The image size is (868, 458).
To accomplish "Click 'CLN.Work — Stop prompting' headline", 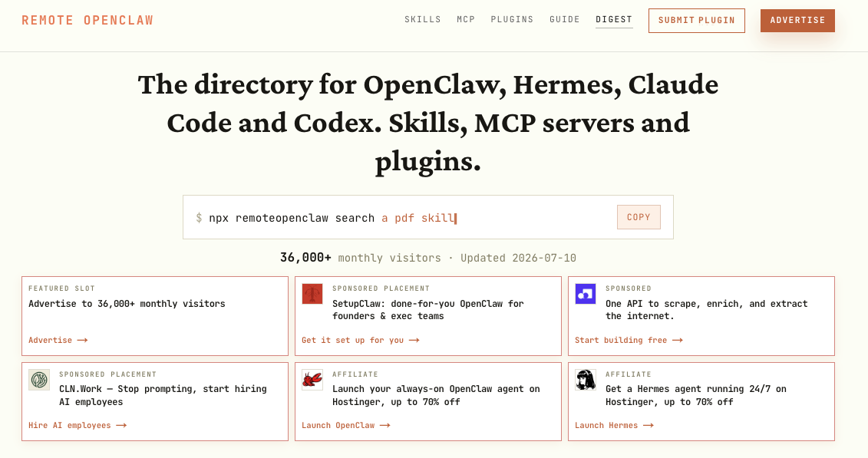I will 163,396.
